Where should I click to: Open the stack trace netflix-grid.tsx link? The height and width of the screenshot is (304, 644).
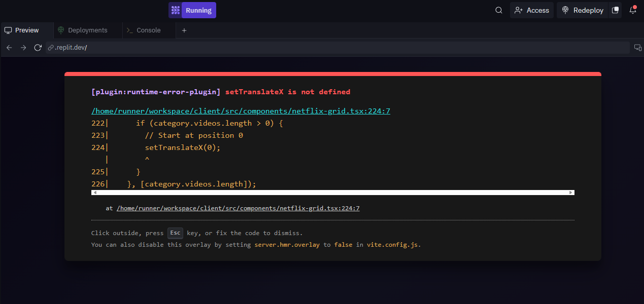pos(238,208)
